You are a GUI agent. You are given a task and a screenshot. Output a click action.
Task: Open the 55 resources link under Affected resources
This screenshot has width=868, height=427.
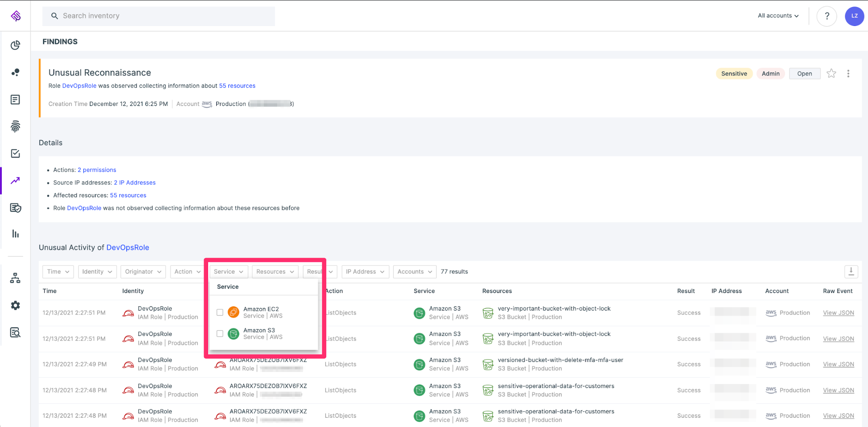point(128,195)
